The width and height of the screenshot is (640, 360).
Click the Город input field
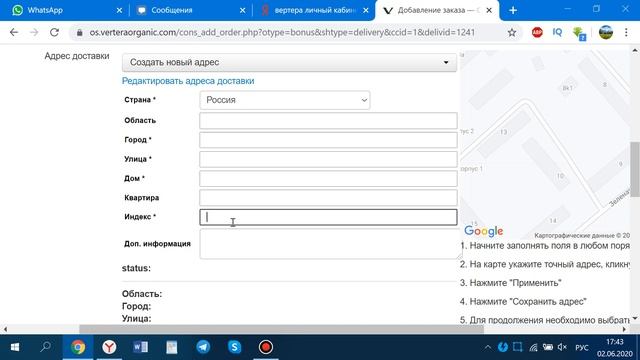point(328,140)
